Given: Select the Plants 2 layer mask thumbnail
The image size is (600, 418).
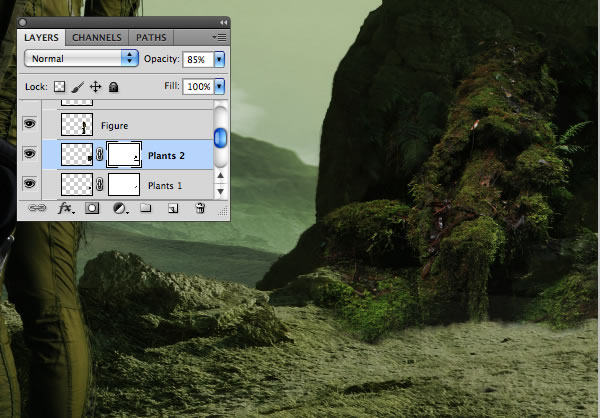Looking at the screenshot, I should (124, 155).
